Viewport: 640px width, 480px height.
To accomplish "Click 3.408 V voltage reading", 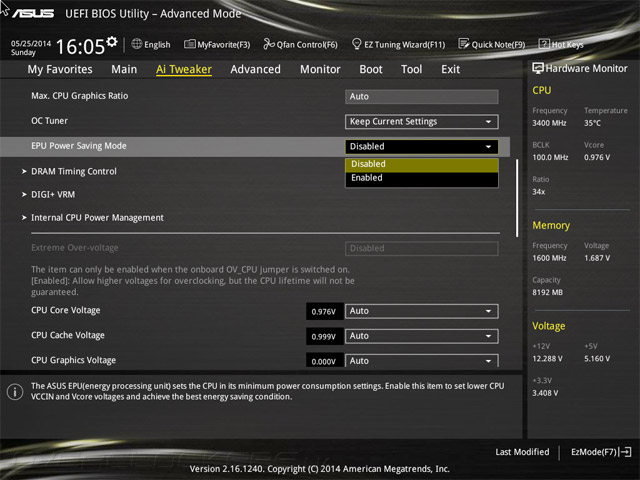I will [x=545, y=393].
